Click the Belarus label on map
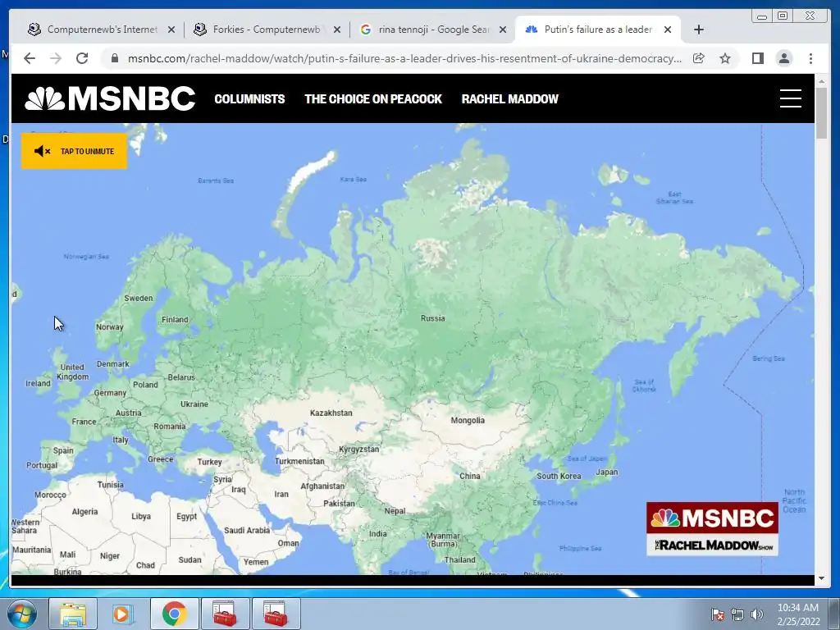This screenshot has width=840, height=630. coord(181,377)
